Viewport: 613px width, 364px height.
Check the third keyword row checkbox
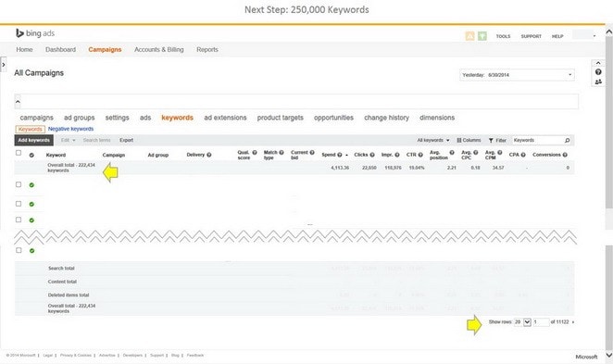click(x=19, y=220)
